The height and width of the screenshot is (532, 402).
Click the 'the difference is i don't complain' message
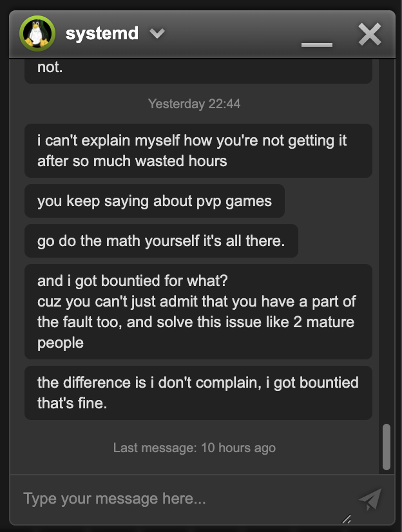[198, 393]
